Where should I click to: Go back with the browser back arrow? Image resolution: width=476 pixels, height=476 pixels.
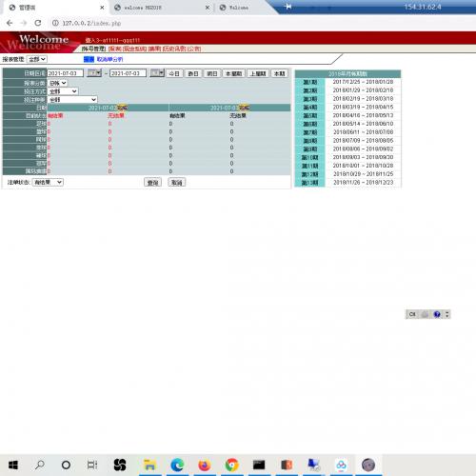click(10, 23)
